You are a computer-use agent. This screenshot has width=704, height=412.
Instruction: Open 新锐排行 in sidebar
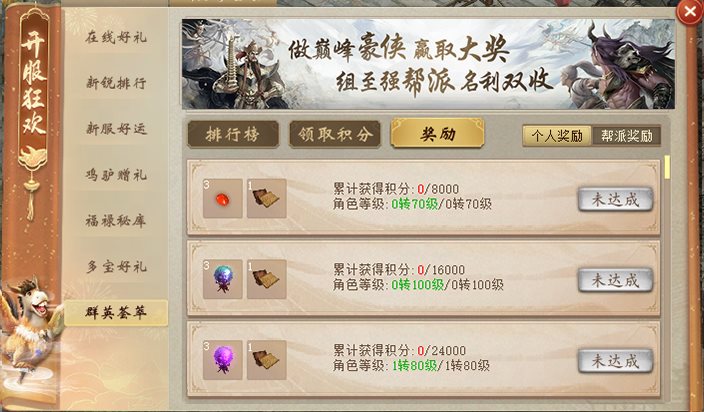tap(116, 83)
